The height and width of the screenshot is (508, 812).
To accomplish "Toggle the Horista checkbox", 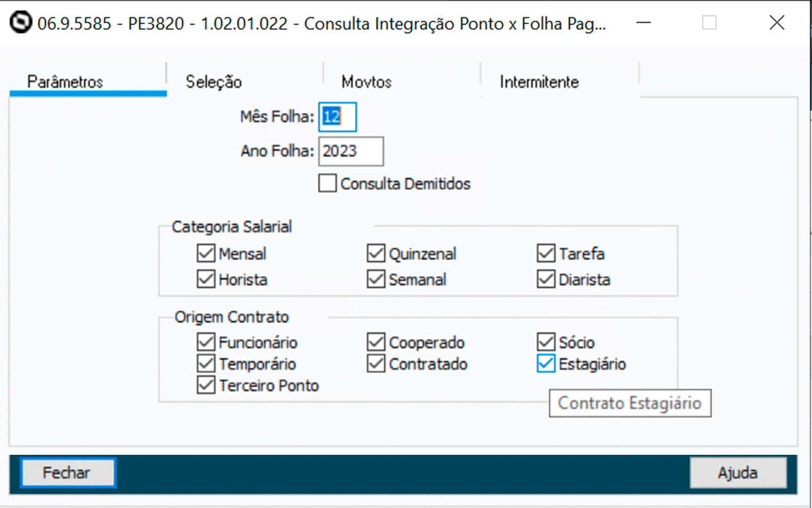I will pyautogui.click(x=205, y=279).
